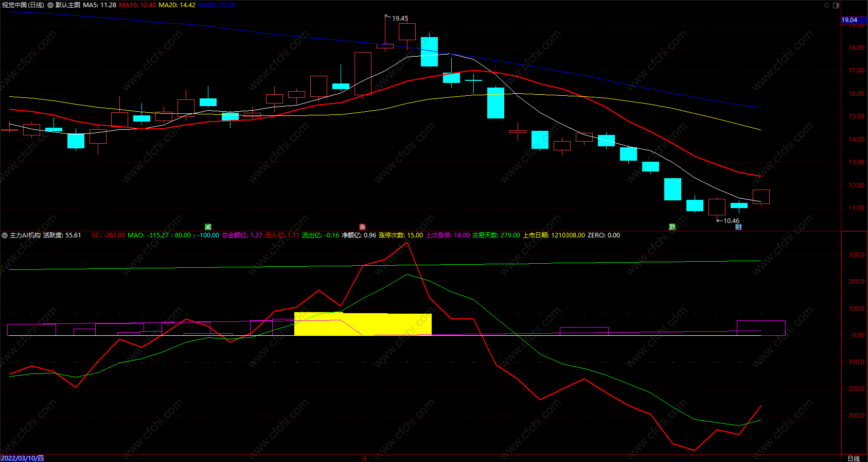Click the -300.0 indicator axis label
The height and width of the screenshot is (462, 868).
[x=856, y=416]
